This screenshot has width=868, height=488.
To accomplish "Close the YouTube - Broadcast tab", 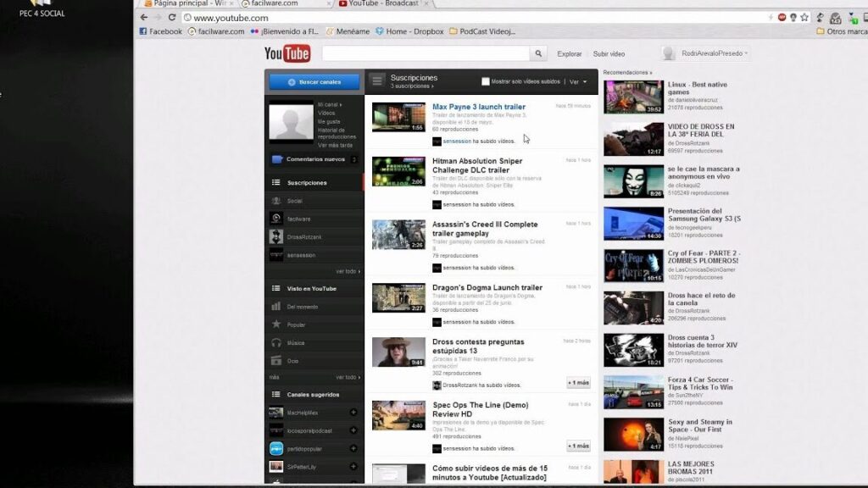I will pos(426,3).
